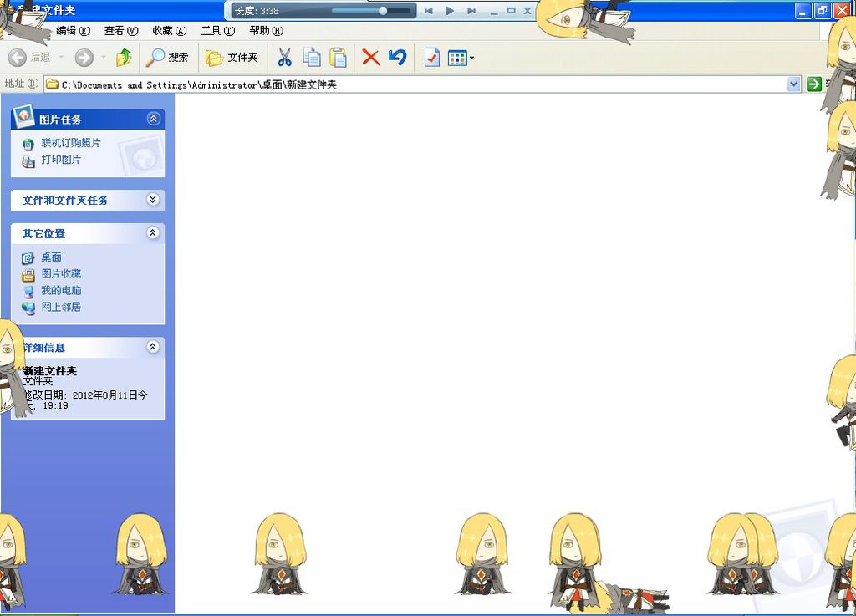This screenshot has height=616, width=856.
Task: Click the 我的电脑 link
Action: tap(61, 291)
